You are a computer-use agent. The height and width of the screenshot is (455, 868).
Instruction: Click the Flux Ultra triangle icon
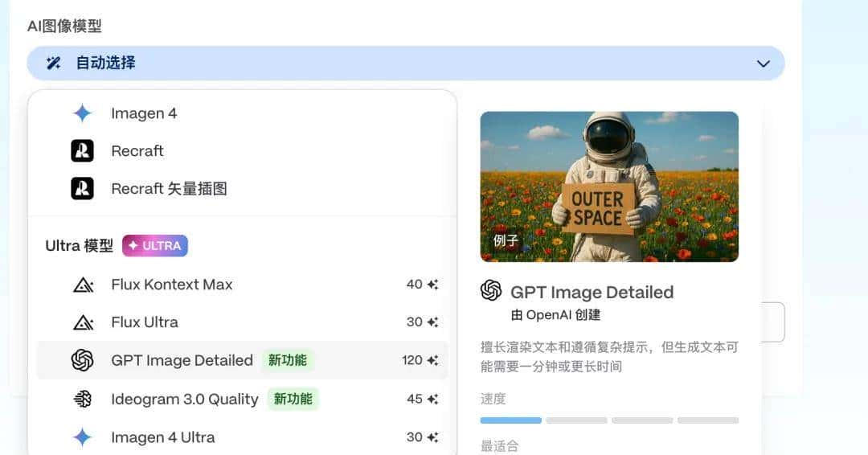(83, 322)
